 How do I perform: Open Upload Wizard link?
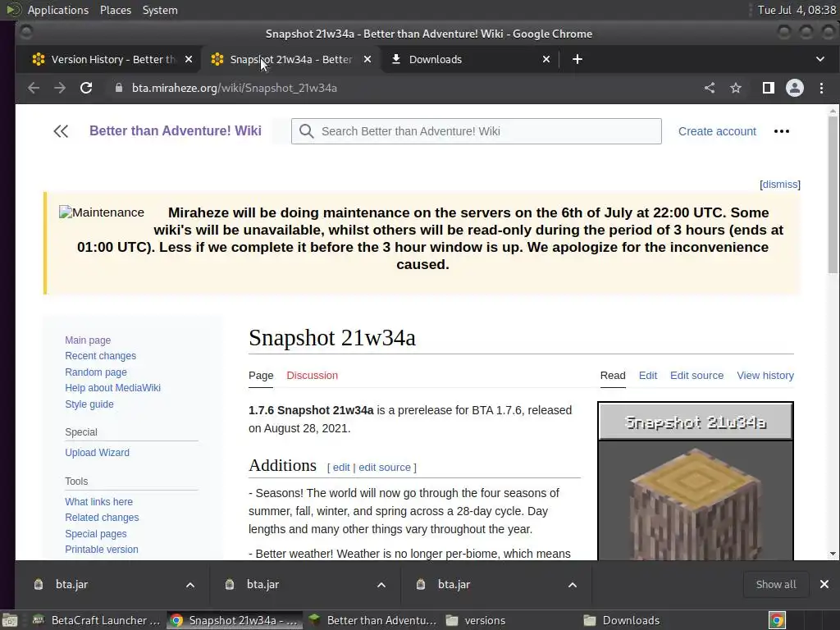coord(97,453)
